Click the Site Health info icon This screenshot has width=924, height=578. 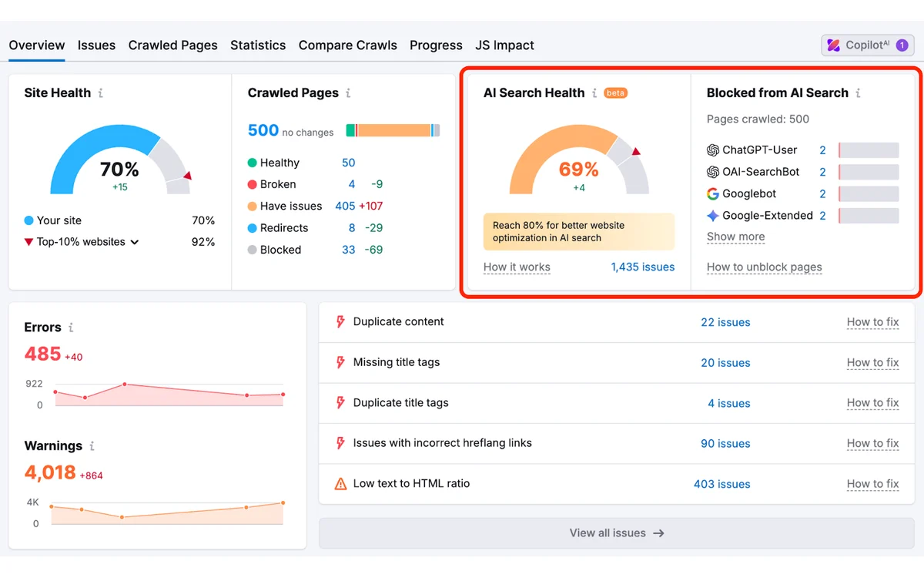[x=100, y=93]
